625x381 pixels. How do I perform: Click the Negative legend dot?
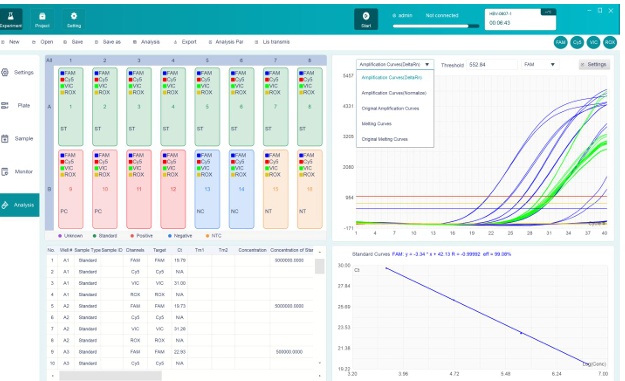coord(170,236)
